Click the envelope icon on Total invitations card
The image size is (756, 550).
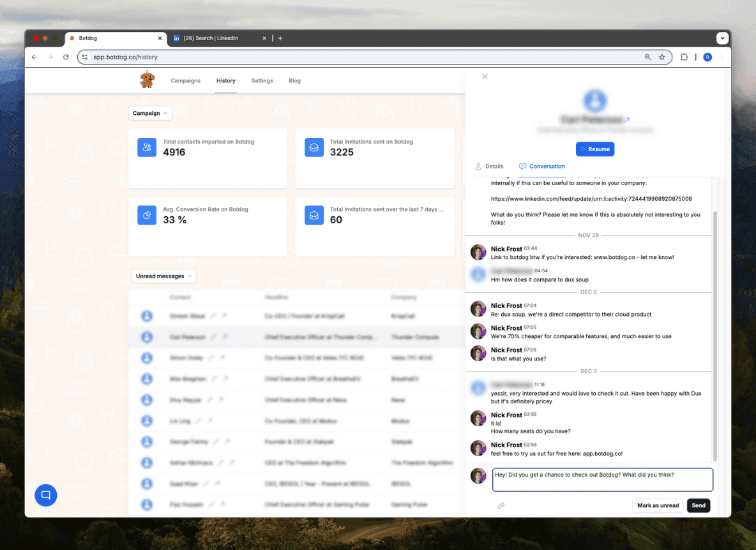314,147
